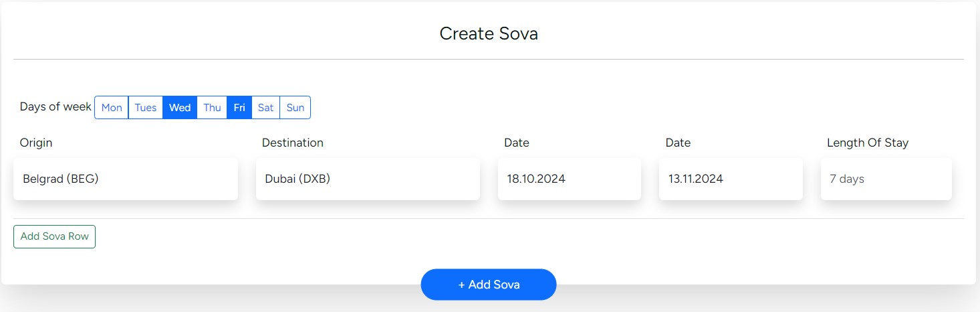This screenshot has width=980, height=312.
Task: Click the Create Sova heading
Action: click(x=489, y=33)
